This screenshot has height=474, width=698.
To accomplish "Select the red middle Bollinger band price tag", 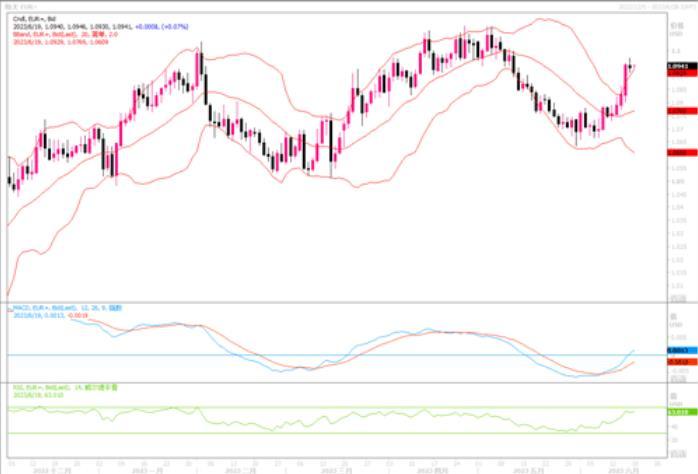I will [x=676, y=112].
